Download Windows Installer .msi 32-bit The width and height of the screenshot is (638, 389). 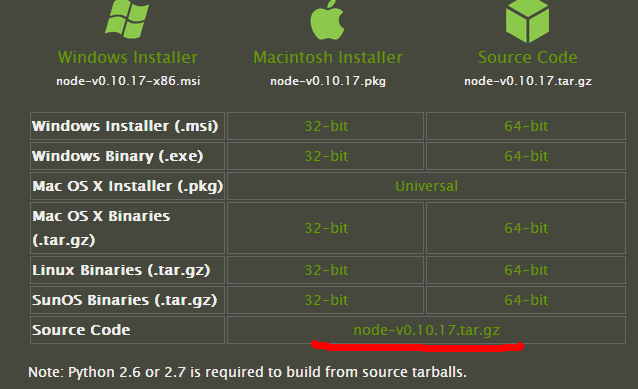(x=326, y=126)
